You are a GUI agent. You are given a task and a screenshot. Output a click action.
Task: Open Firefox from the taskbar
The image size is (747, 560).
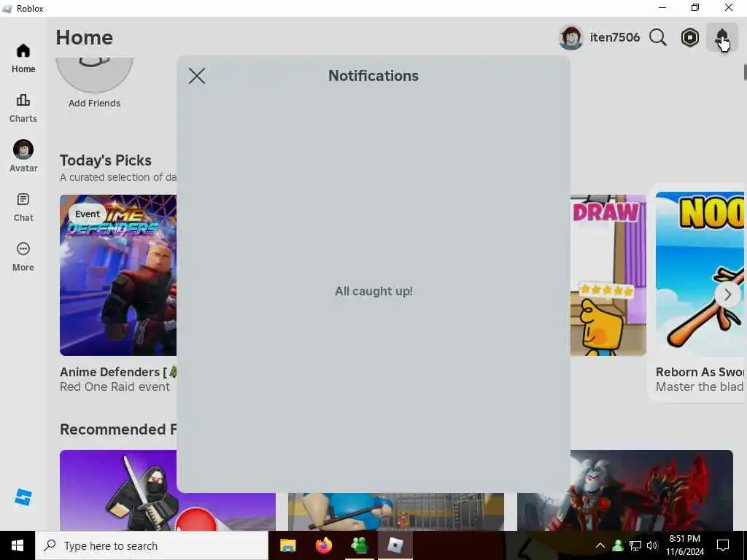tap(323, 545)
